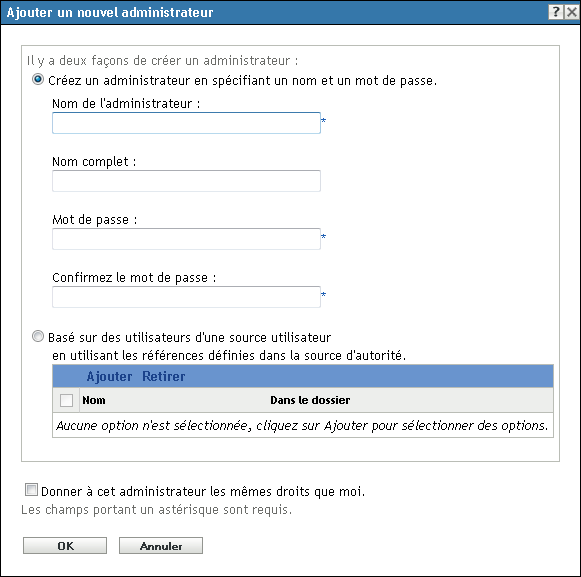Image resolution: width=581 pixels, height=577 pixels.
Task: Select the user source based option
Action: [x=38, y=336]
